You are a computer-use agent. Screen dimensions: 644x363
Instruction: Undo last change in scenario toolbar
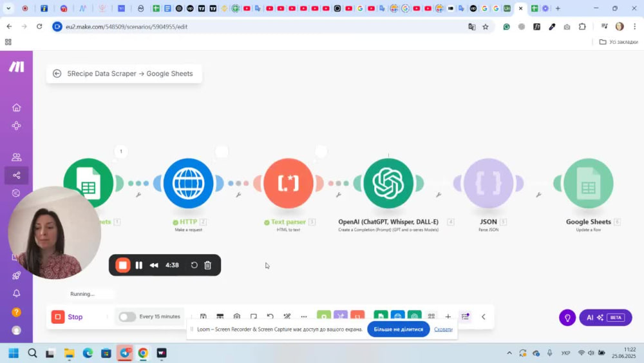tap(270, 317)
